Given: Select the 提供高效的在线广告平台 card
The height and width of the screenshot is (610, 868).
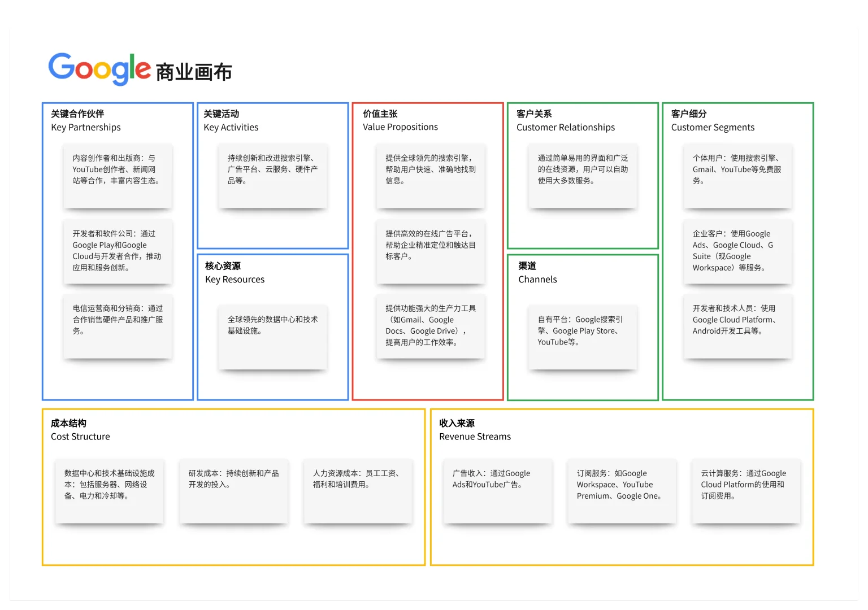Looking at the screenshot, I should point(431,251).
